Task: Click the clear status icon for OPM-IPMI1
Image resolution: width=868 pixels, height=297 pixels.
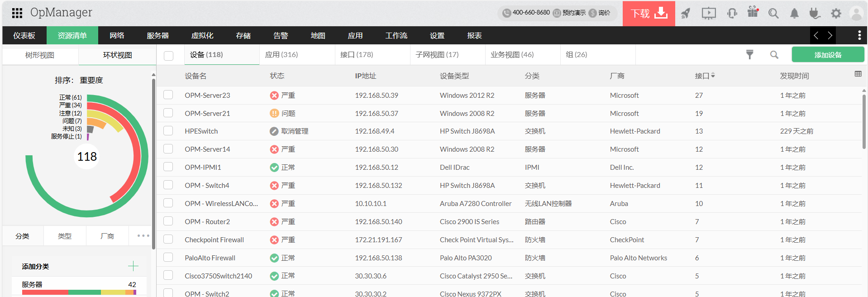Action: pyautogui.click(x=274, y=168)
